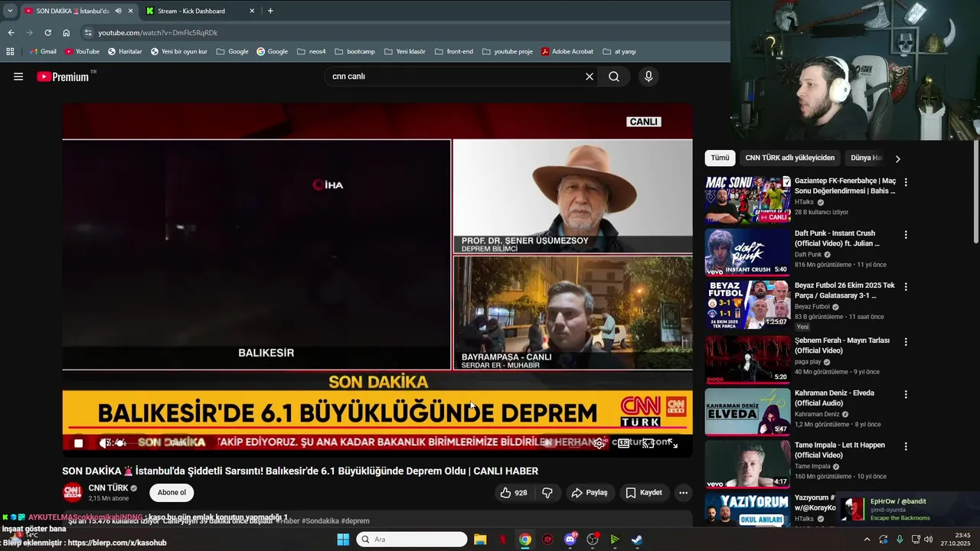Open the Daft Punk Instant Crush thumbnail
This screenshot has width=980, height=551.
pyautogui.click(x=747, y=252)
